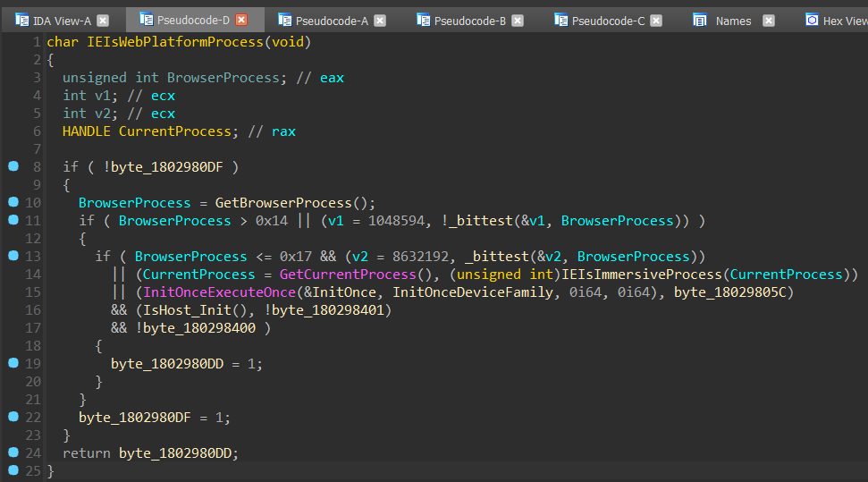Select CurrentProcess declaration on line 6
The width and height of the screenshot is (868, 482).
(x=175, y=131)
